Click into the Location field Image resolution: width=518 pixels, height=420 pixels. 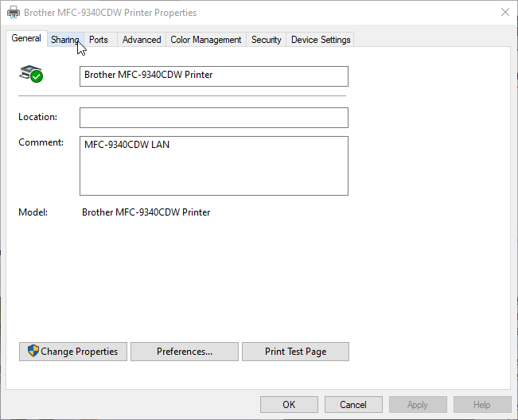214,118
